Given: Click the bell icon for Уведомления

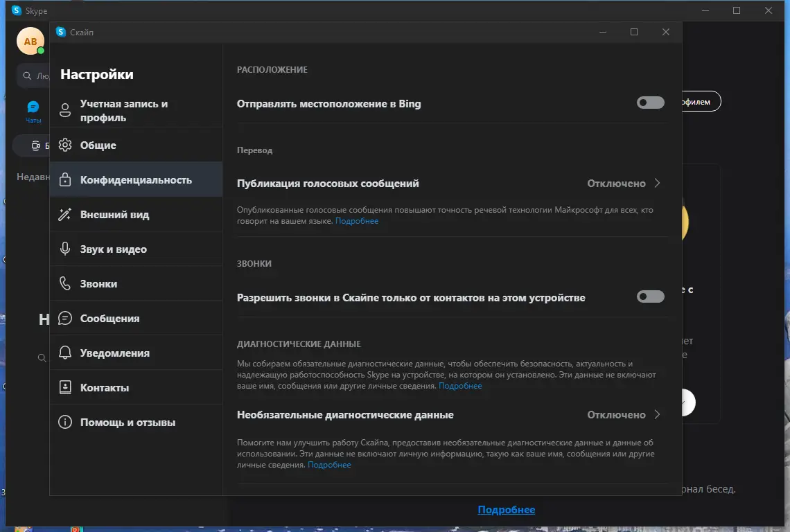Looking at the screenshot, I should (65, 353).
